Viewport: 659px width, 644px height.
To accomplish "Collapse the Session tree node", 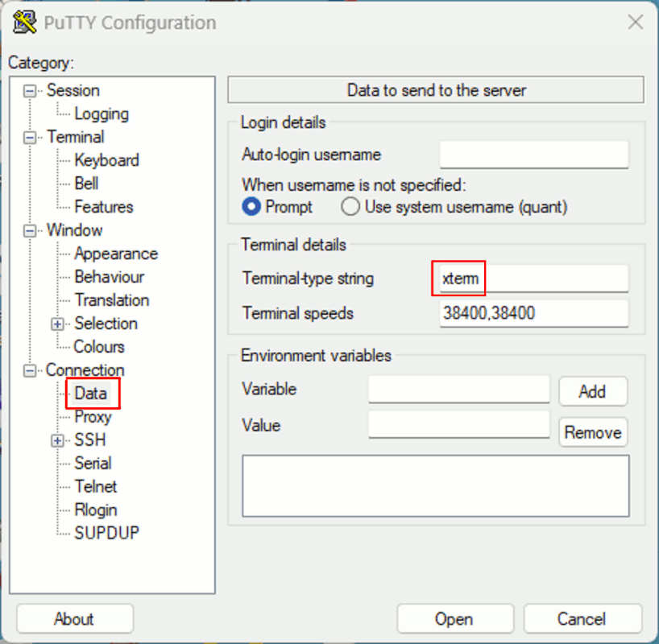I will click(x=30, y=91).
